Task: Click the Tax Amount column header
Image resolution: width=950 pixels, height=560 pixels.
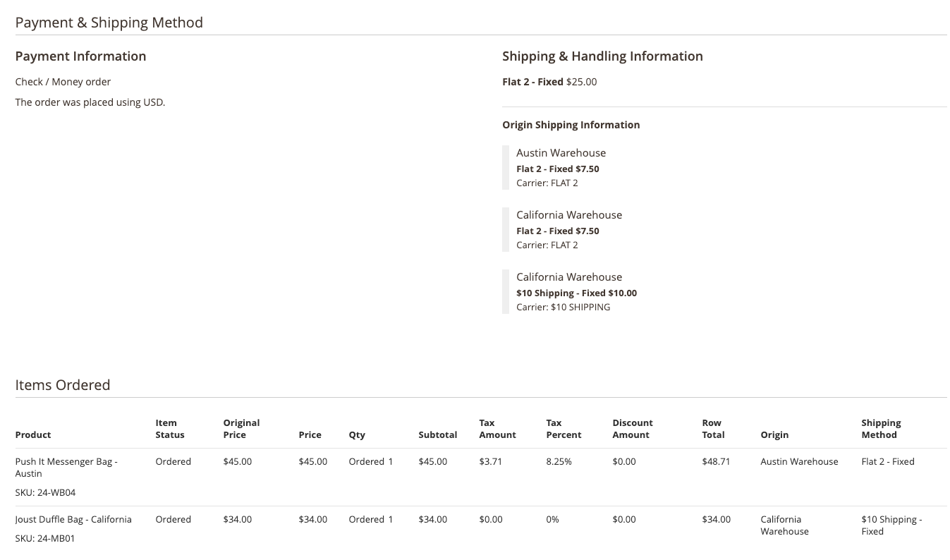Action: [497, 429]
